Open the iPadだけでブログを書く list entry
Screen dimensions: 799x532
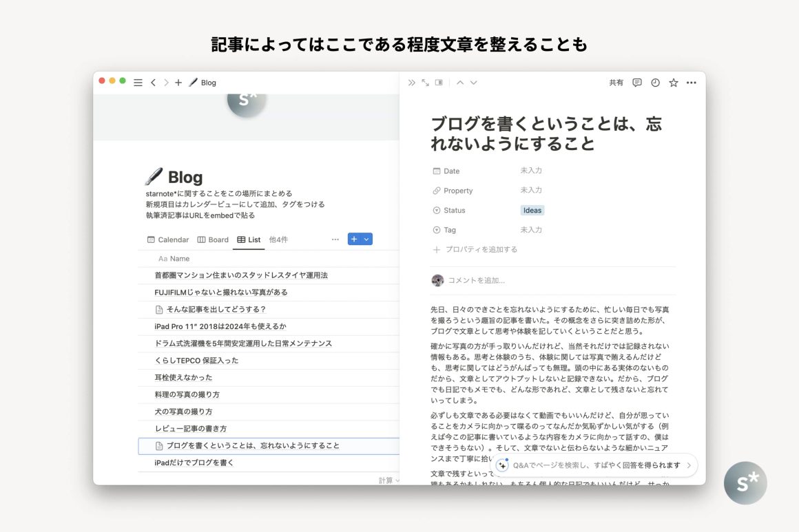(x=194, y=463)
